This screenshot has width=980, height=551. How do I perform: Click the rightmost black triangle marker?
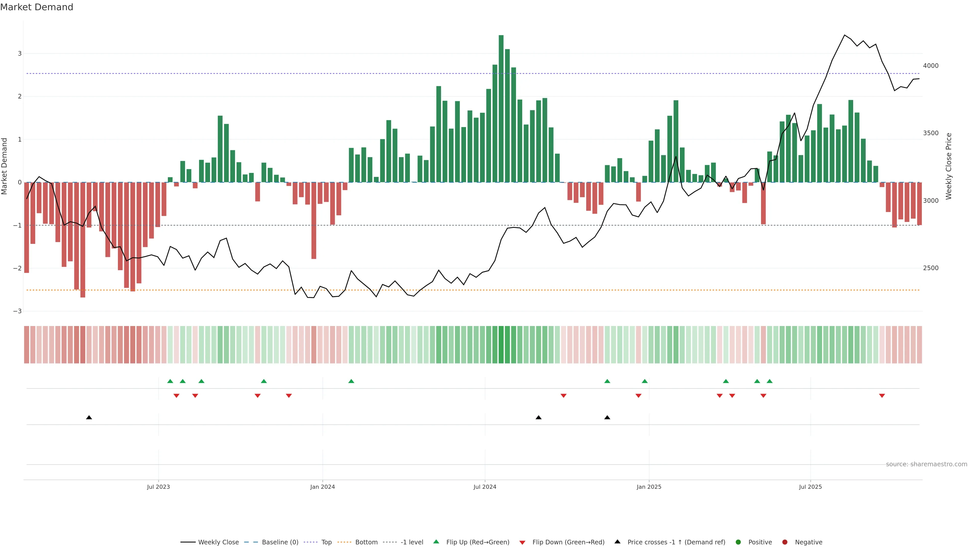coord(607,418)
